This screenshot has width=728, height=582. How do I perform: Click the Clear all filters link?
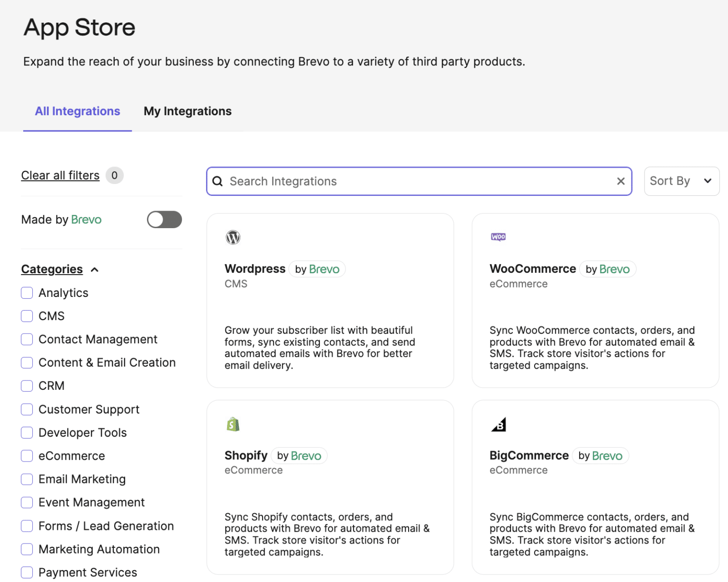tap(60, 176)
